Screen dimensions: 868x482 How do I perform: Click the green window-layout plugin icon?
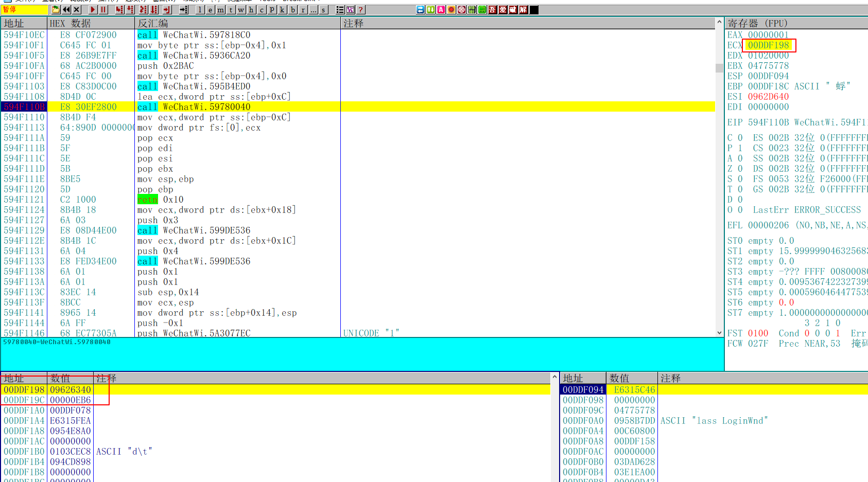coord(482,10)
